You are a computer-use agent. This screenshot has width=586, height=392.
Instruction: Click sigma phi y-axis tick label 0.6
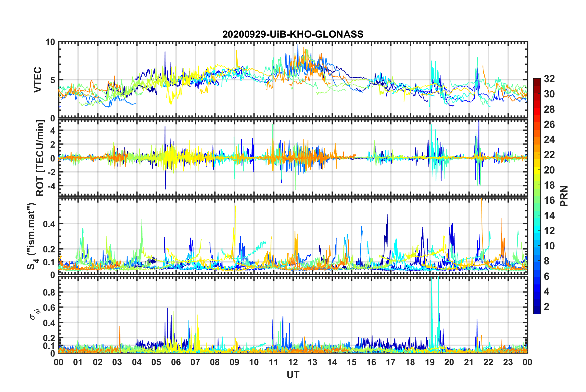click(49, 308)
